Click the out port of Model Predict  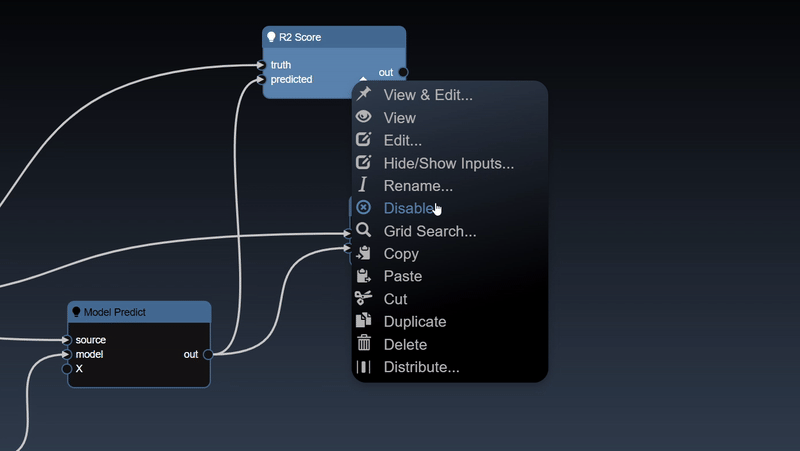(208, 354)
